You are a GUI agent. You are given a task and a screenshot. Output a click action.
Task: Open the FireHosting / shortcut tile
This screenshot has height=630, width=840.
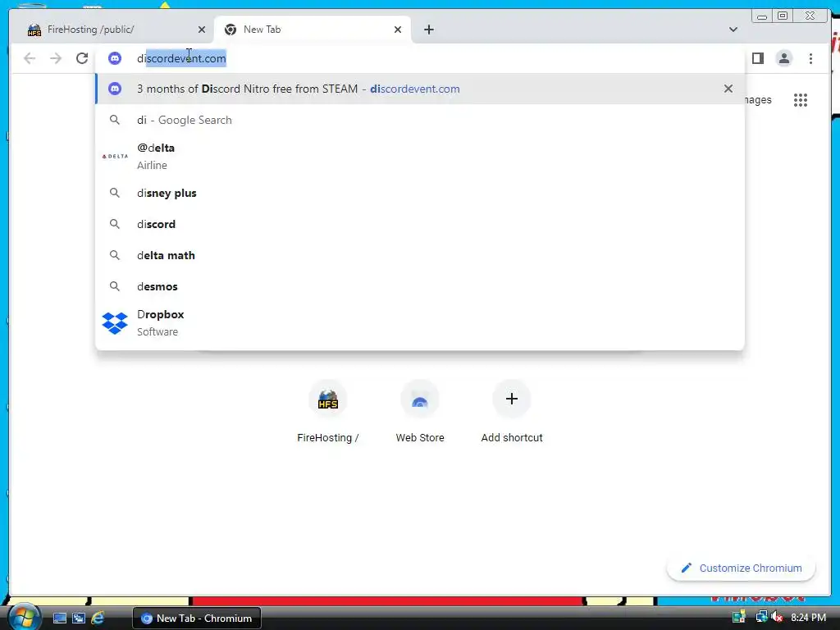click(x=328, y=412)
